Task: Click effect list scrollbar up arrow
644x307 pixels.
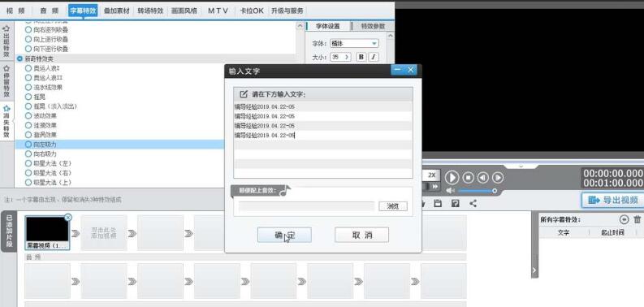Action: tap(300, 26)
